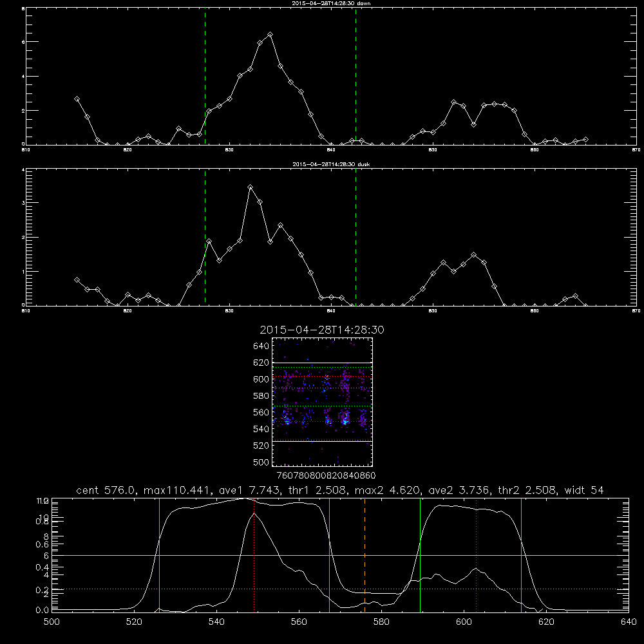
Task: Click the '810' x-axis label of the dusk plot
Action: [26, 311]
